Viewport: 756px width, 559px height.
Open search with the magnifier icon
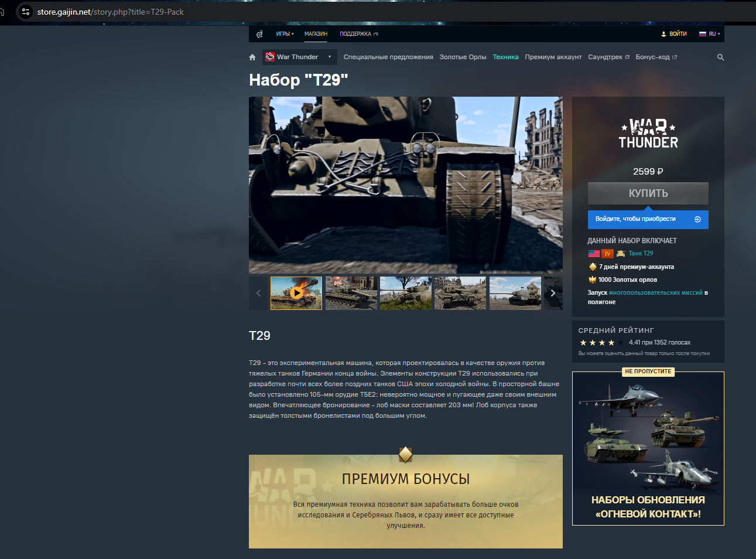[720, 57]
